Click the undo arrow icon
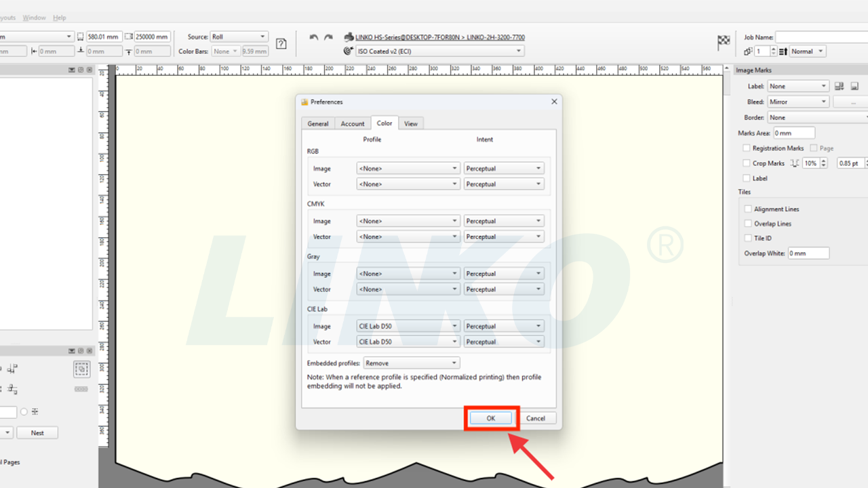The image size is (868, 488). click(313, 37)
